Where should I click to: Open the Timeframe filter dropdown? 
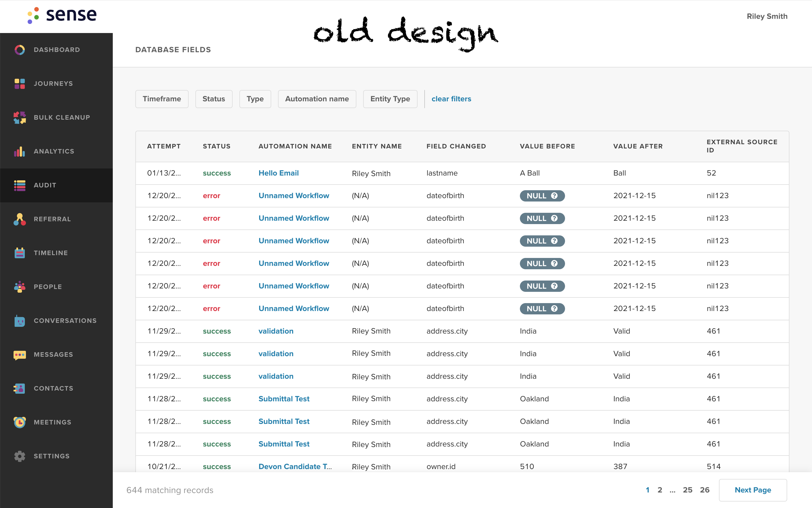162,99
